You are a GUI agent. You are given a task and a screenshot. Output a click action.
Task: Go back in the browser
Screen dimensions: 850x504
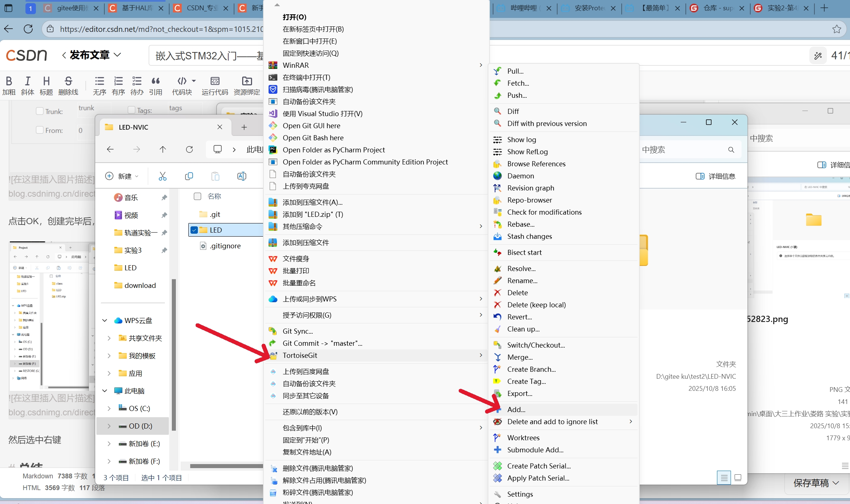pos(8,29)
